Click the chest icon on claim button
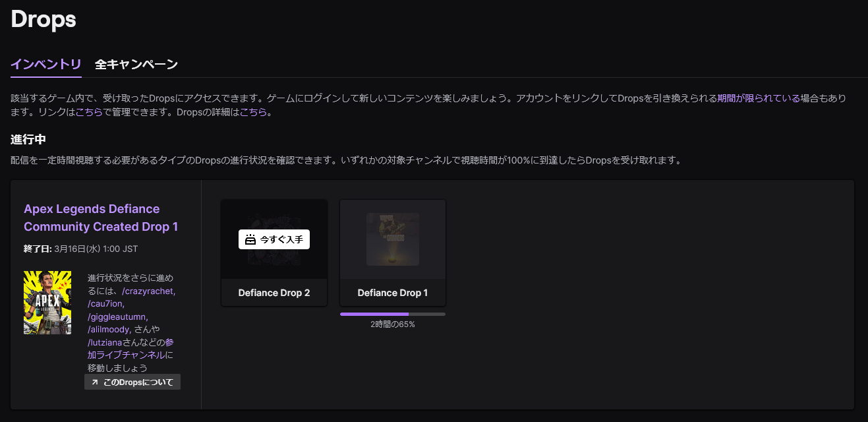Image resolution: width=868 pixels, height=422 pixels. [250, 240]
